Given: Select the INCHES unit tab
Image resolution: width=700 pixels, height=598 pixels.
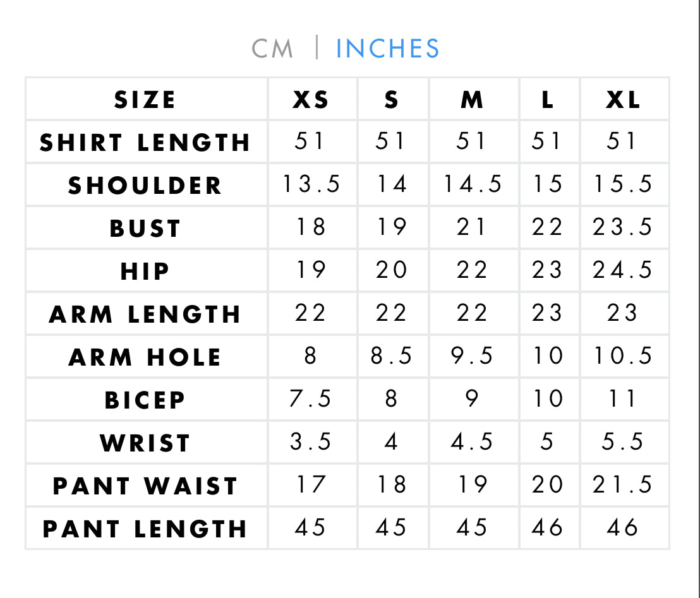Looking at the screenshot, I should (387, 49).
